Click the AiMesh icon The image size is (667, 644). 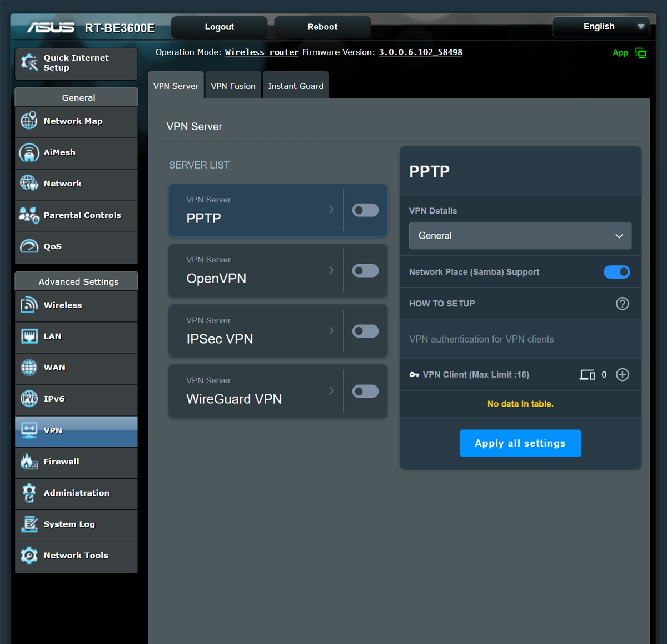(x=29, y=152)
